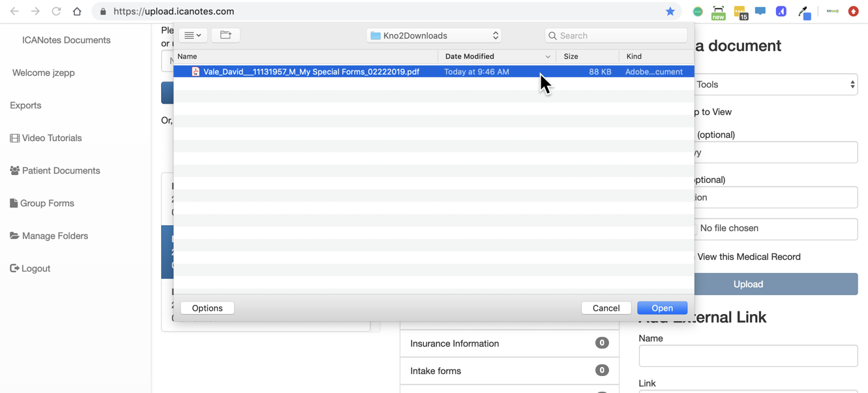The image size is (868, 393).
Task: Click the browser home icon
Action: (x=77, y=11)
